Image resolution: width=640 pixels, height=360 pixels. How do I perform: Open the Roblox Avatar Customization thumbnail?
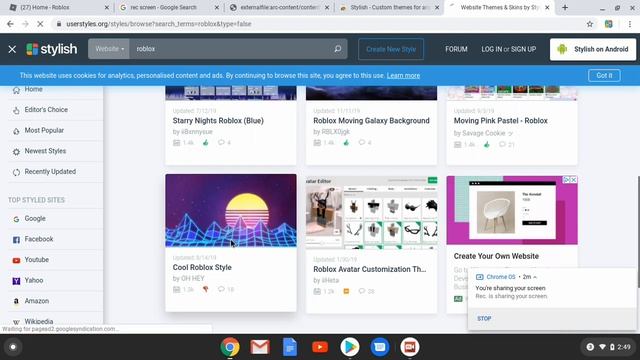371,212
